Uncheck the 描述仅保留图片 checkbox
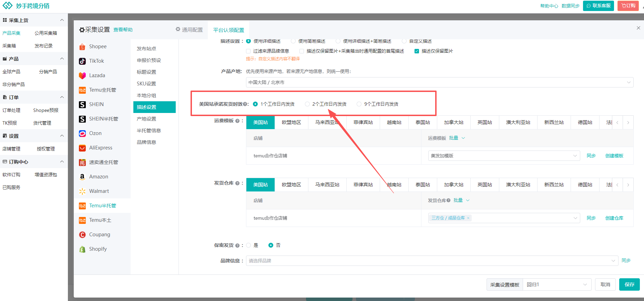Screen dimensions: 644x301 417,51
